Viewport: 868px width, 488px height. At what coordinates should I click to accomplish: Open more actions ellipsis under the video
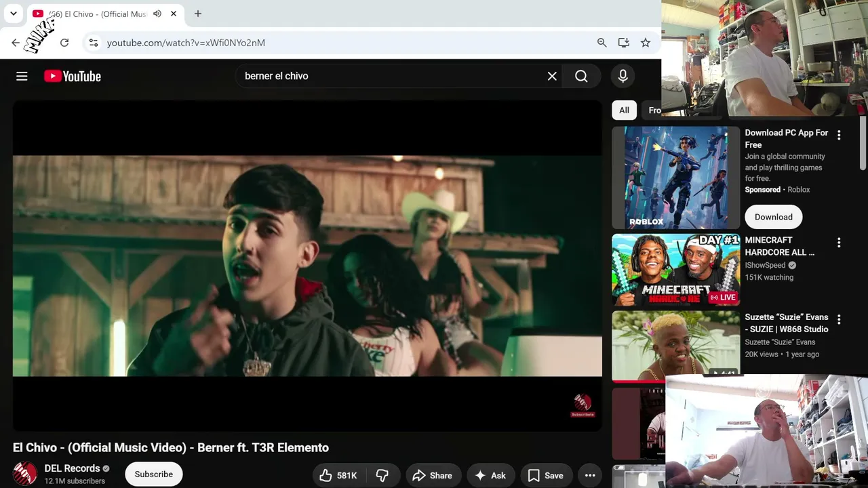[590, 475]
